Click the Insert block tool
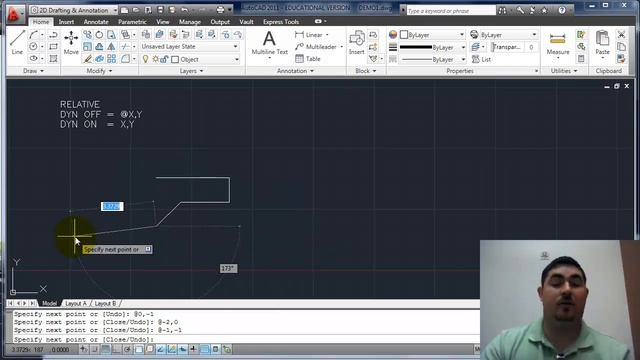 click(357, 42)
